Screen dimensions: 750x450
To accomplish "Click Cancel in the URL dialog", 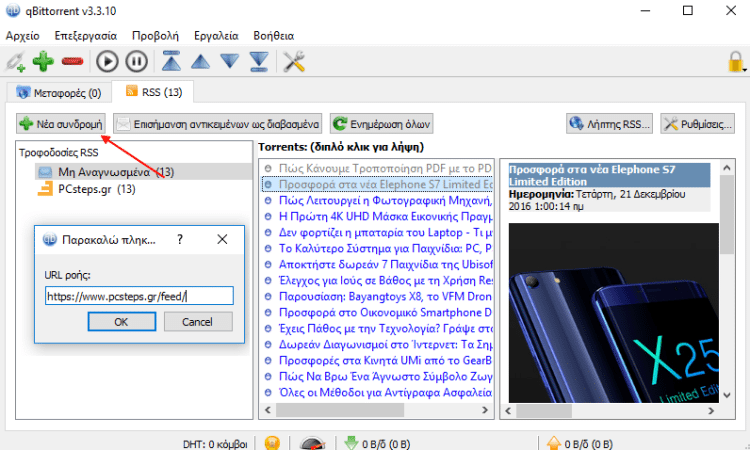I will point(198,322).
